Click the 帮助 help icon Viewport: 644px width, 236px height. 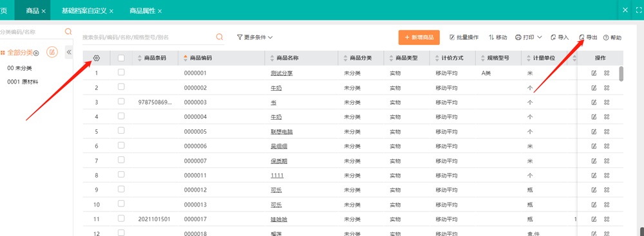pyautogui.click(x=612, y=37)
